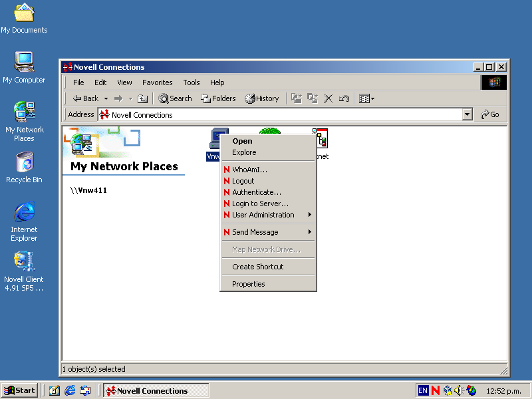This screenshot has height=399, width=532.
Task: Select the green tree icon behind the menu
Action: [x=270, y=130]
